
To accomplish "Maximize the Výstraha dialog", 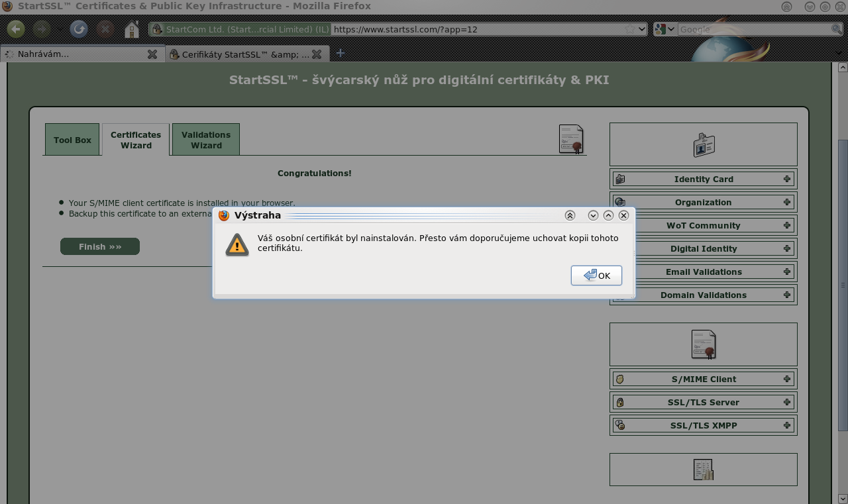I will tap(608, 215).
